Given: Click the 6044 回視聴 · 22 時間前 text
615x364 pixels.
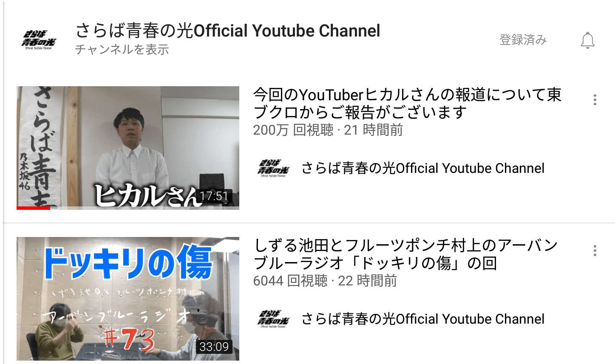Looking at the screenshot, I should click(325, 281).
